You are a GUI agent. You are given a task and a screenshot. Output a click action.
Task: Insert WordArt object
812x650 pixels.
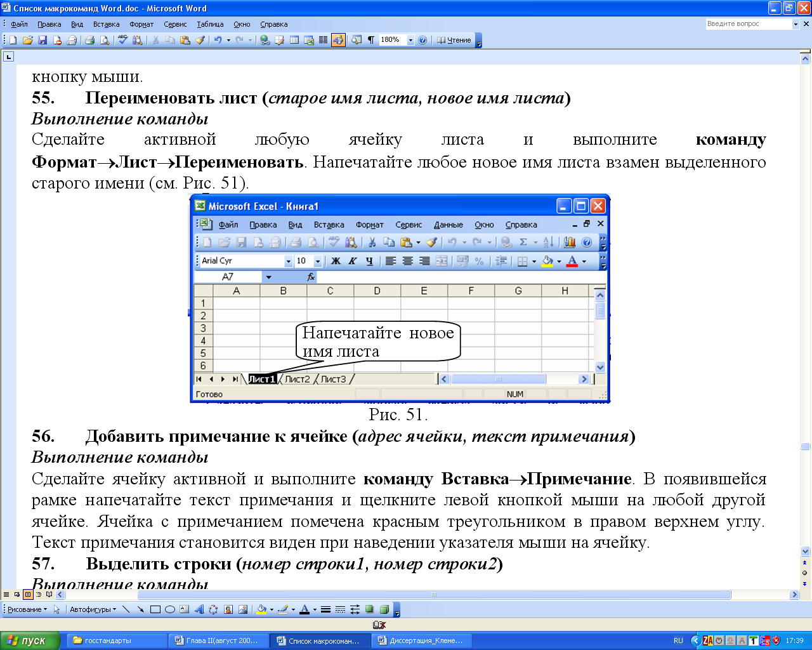(x=199, y=609)
